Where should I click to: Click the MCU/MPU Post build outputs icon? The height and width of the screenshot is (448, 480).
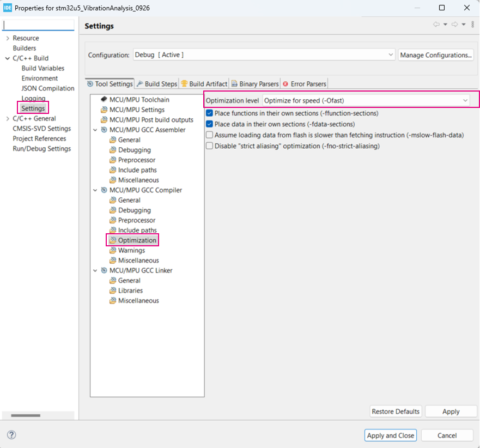(x=104, y=120)
